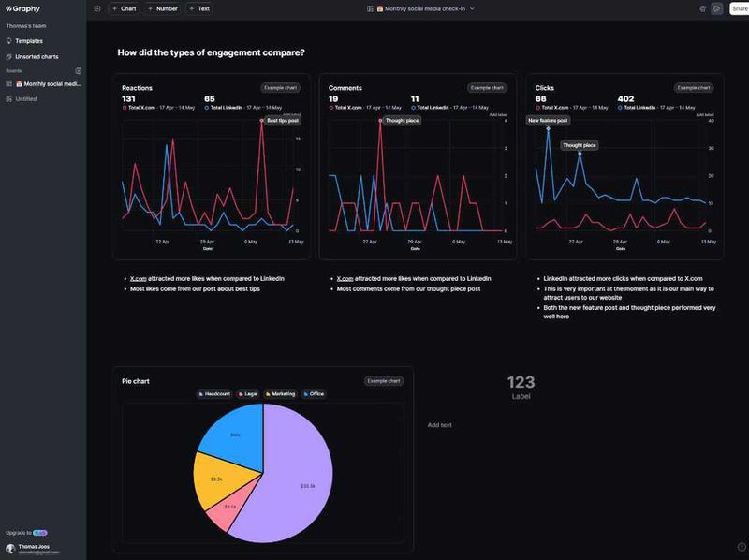Viewport: 749px width, 560px height.
Task: Collapse the sidebar with the panel icon
Action: click(97, 8)
